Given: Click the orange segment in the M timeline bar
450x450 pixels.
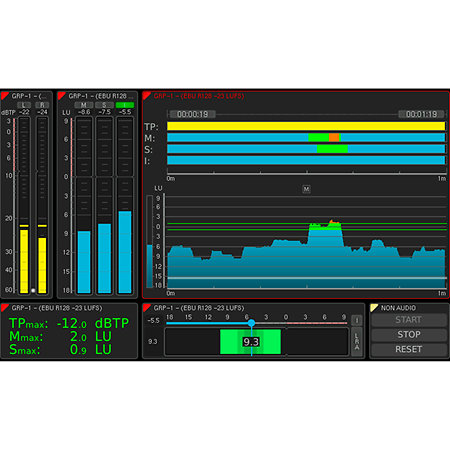Looking at the screenshot, I should 334,137.
